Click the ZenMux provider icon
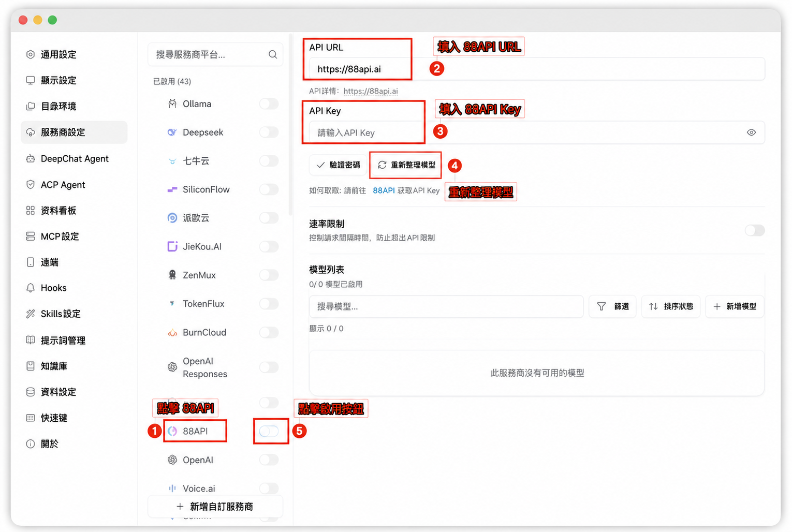 point(172,275)
